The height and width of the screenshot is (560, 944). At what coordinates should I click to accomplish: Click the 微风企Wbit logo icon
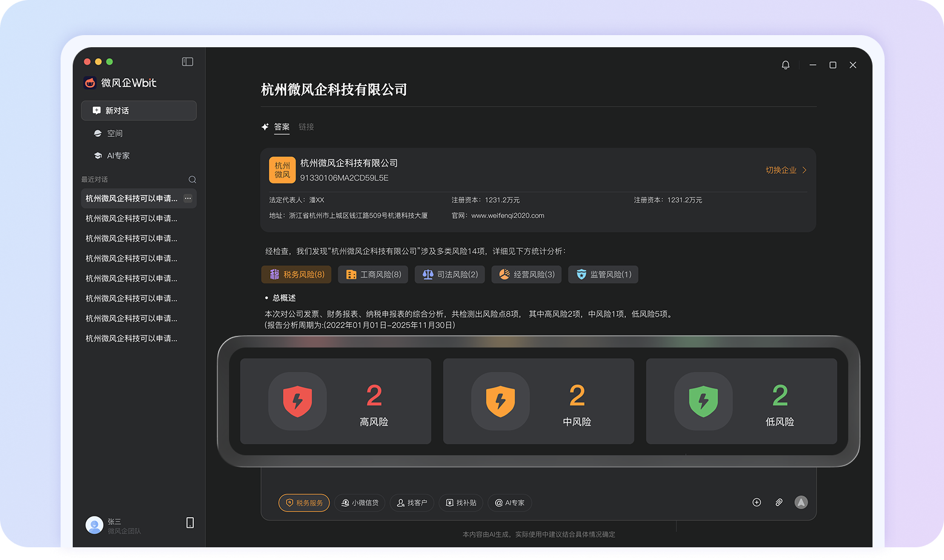tap(90, 83)
